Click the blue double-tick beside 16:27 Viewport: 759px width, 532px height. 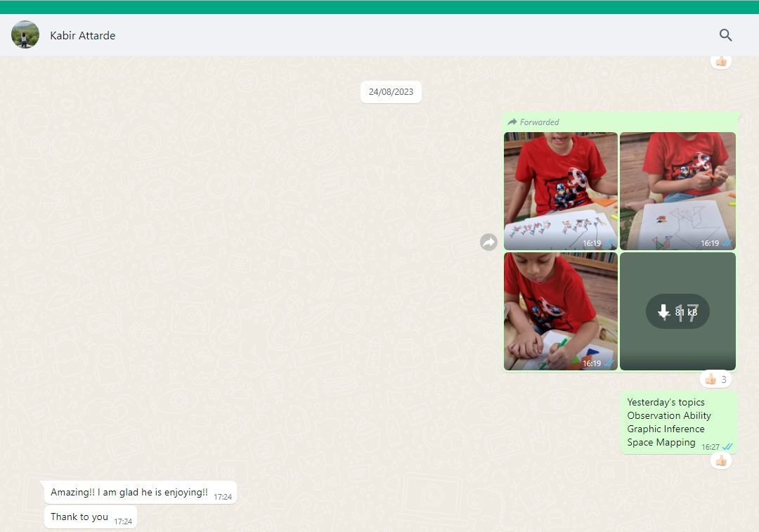click(x=728, y=447)
